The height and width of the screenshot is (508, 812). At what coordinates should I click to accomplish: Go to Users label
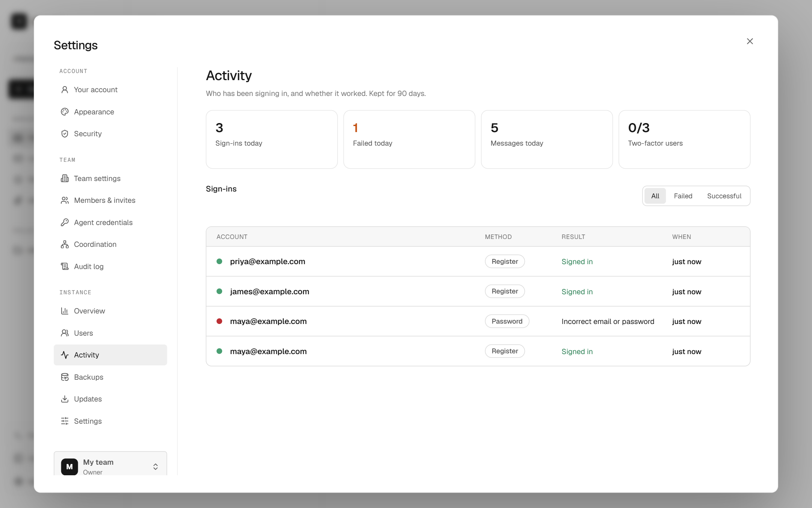pyautogui.click(x=83, y=333)
